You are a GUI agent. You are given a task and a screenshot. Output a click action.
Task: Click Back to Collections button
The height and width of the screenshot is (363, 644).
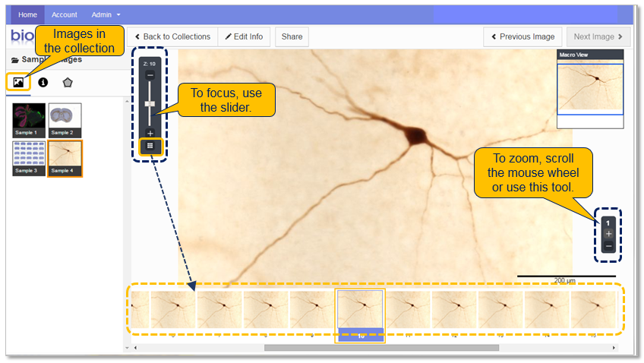pos(172,36)
